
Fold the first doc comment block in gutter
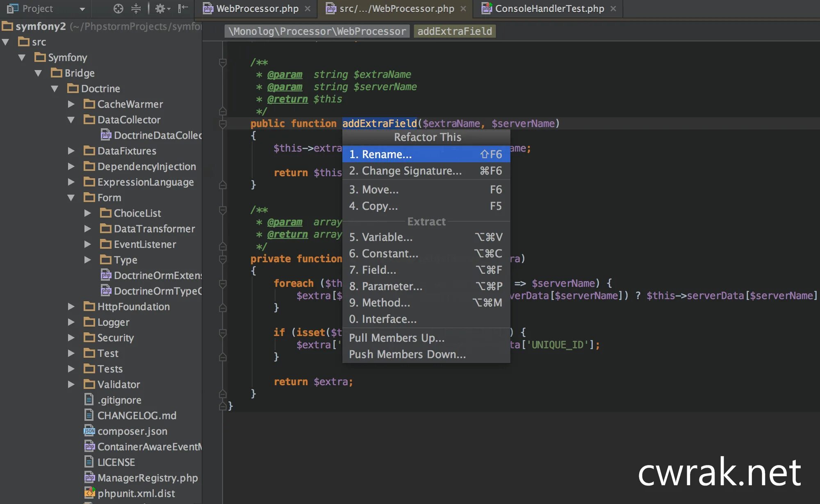(x=223, y=62)
